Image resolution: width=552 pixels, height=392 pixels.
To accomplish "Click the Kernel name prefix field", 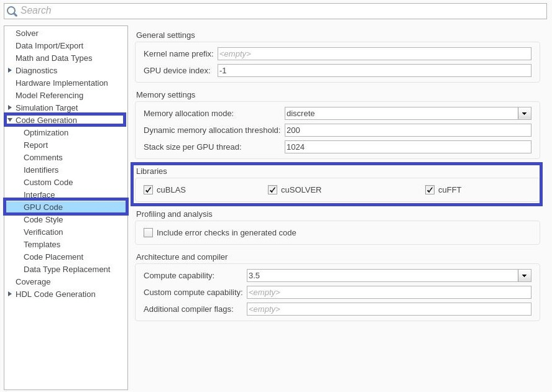I will click(374, 54).
